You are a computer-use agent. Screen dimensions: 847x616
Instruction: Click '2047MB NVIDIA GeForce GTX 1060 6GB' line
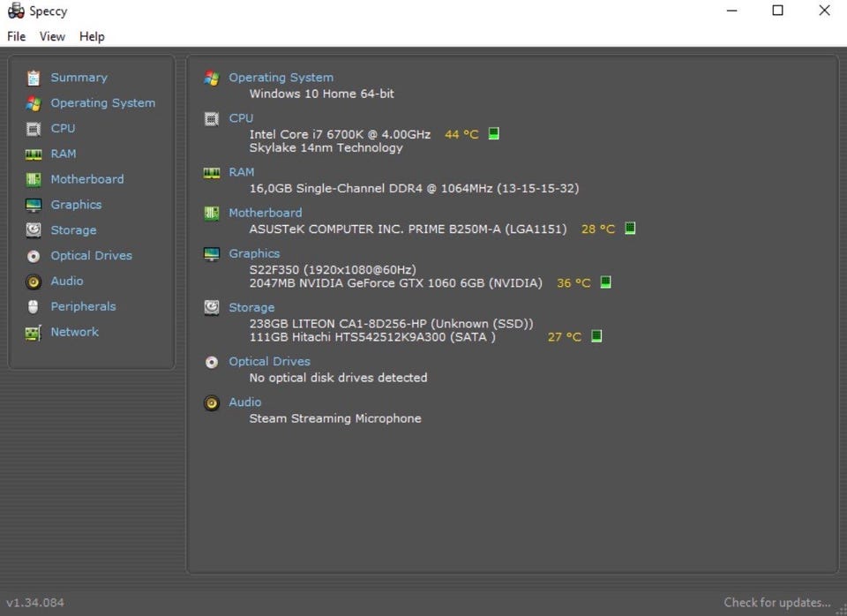point(395,283)
